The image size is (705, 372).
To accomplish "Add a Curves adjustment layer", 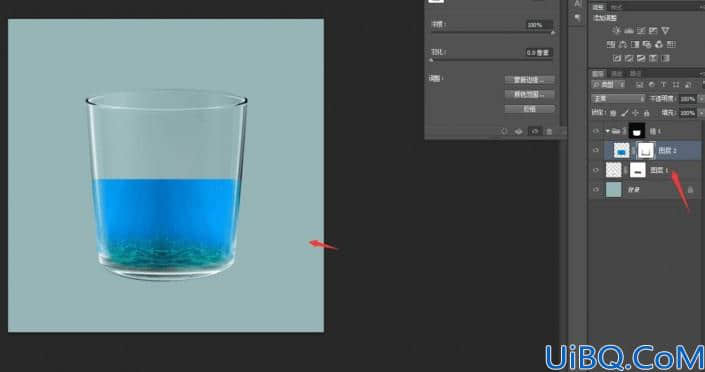I will pyautogui.click(x=641, y=31).
